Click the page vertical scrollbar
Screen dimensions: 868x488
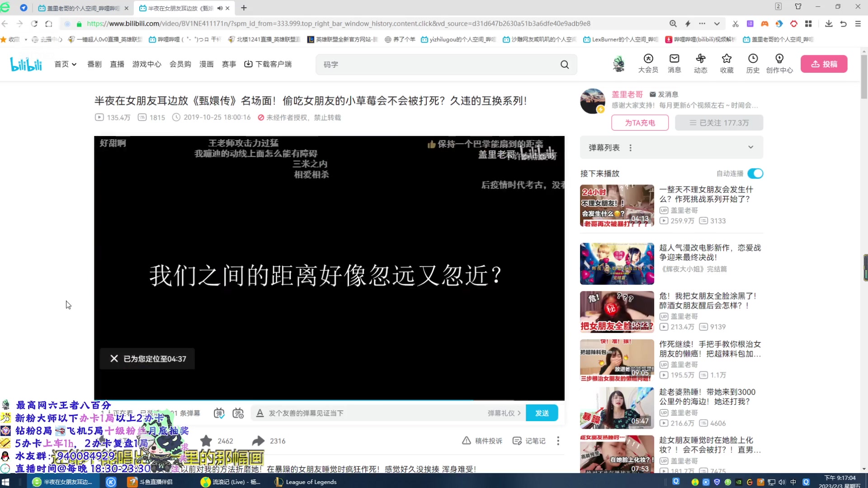864,77
